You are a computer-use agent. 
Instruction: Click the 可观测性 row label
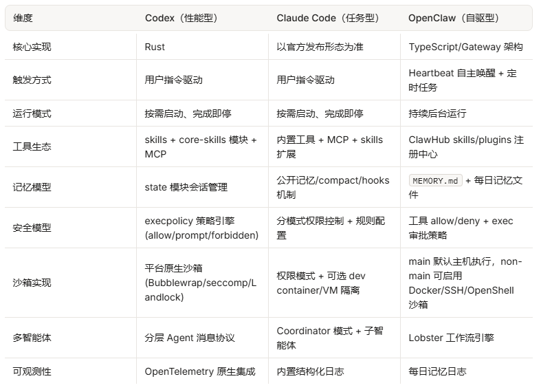pyautogui.click(x=32, y=371)
